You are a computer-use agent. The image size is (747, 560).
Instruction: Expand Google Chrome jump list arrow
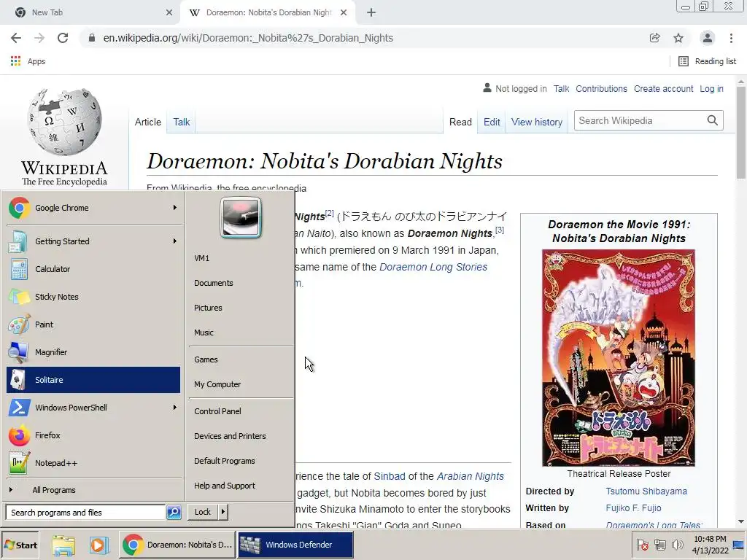point(175,208)
